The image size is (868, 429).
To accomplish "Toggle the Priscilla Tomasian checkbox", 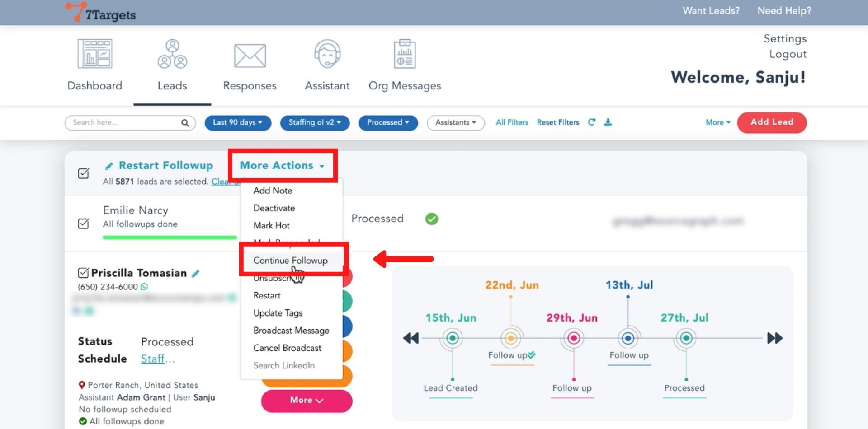I will pyautogui.click(x=83, y=273).
